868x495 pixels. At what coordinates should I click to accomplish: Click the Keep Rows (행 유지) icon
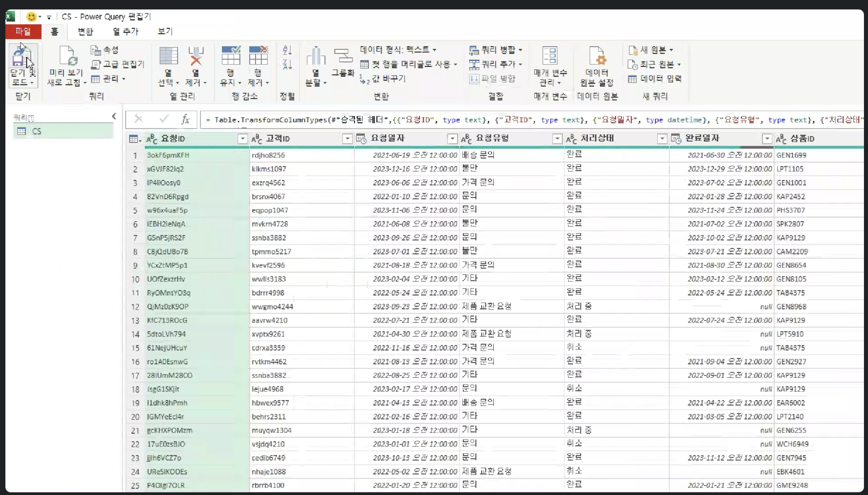[x=231, y=56]
